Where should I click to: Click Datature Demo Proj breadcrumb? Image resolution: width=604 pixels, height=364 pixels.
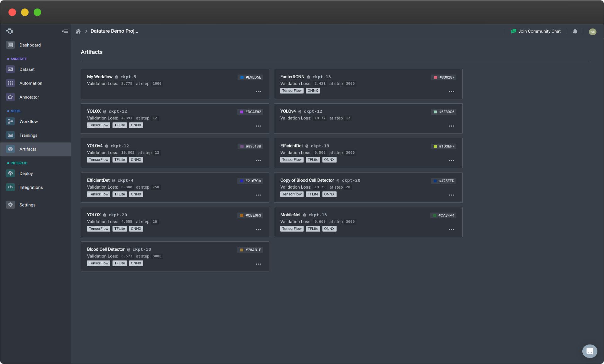(x=114, y=31)
